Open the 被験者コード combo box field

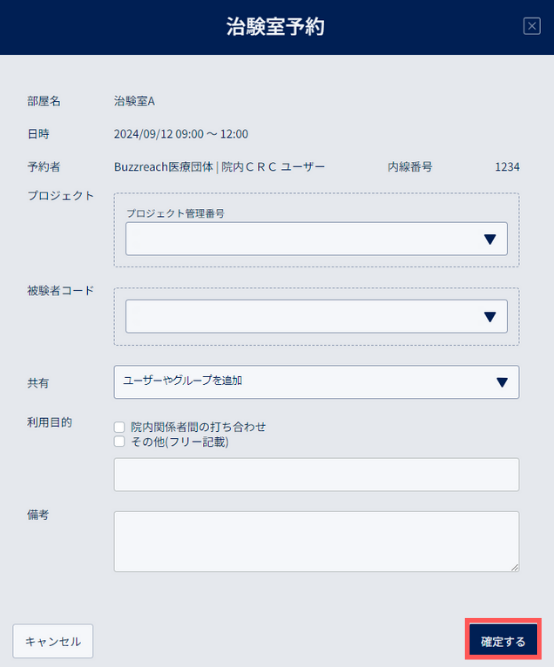pos(316,316)
